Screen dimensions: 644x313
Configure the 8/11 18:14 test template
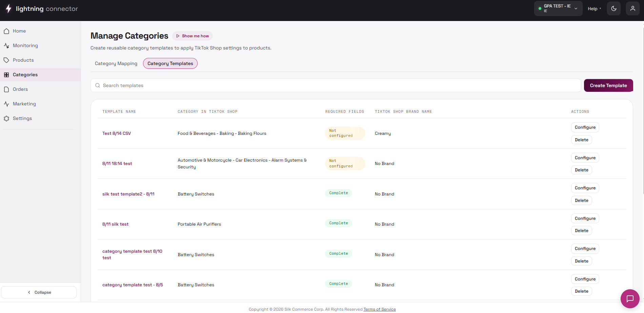[x=585, y=158]
